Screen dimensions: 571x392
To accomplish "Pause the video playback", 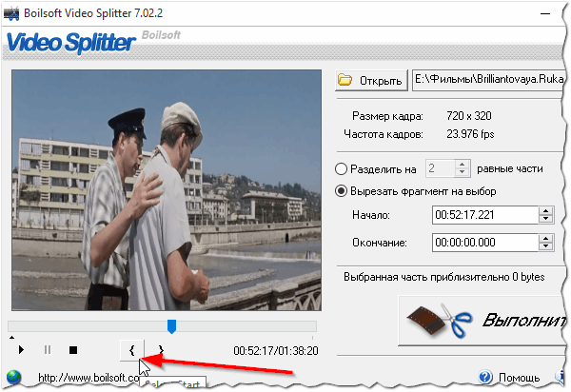I will coord(48,350).
